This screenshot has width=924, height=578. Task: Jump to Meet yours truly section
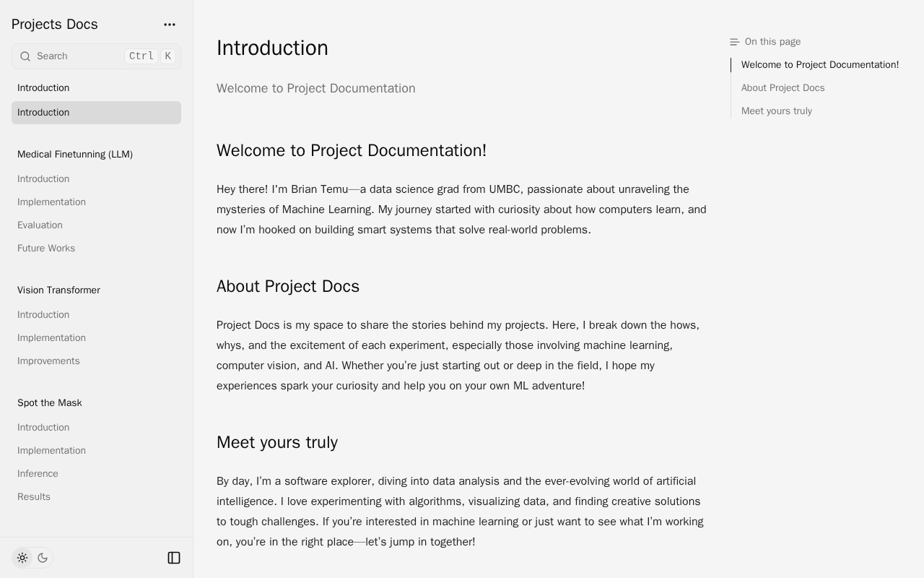[776, 111]
